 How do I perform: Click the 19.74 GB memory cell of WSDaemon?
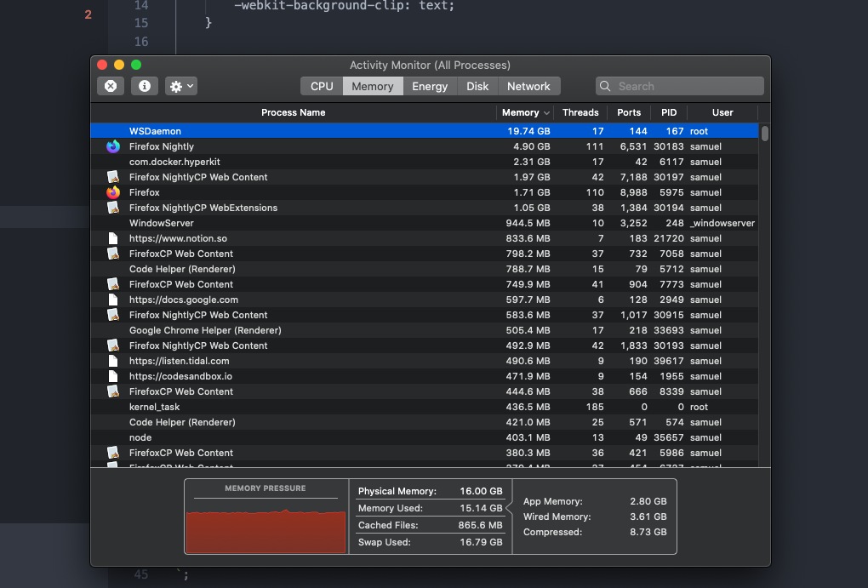pos(528,131)
